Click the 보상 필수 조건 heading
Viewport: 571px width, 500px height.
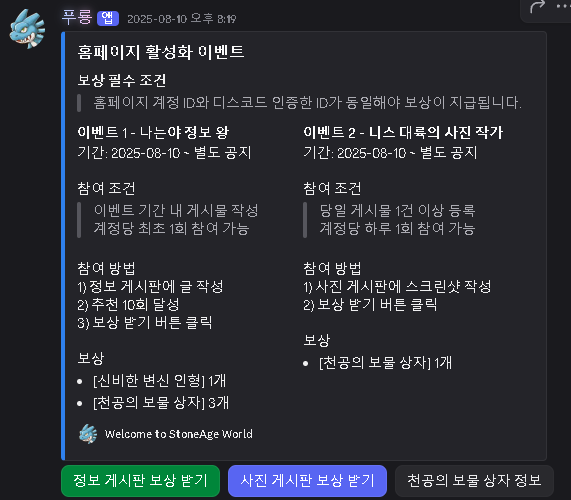(122, 80)
